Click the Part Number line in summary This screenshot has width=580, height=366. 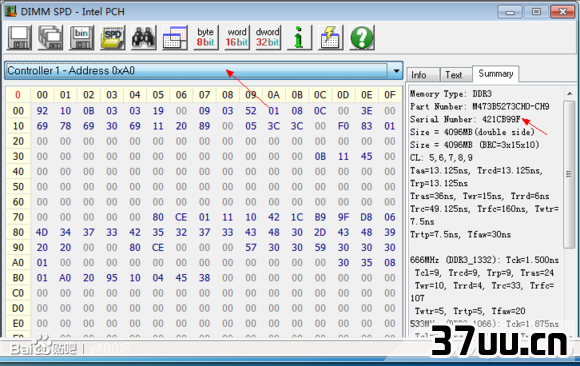(x=479, y=107)
